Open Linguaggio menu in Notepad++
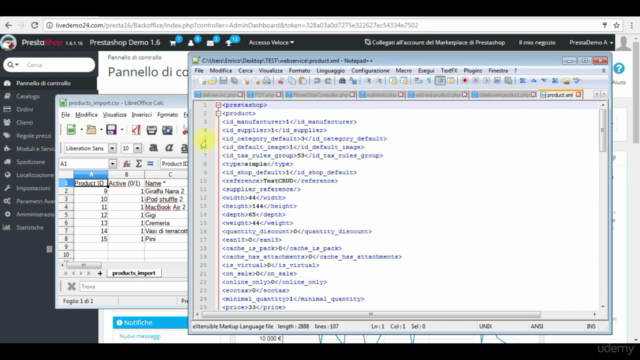This screenshot has width=640, height=360. point(331,71)
